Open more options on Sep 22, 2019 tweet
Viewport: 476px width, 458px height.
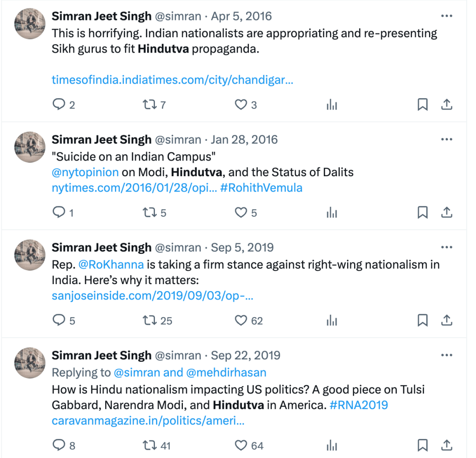[x=447, y=356]
